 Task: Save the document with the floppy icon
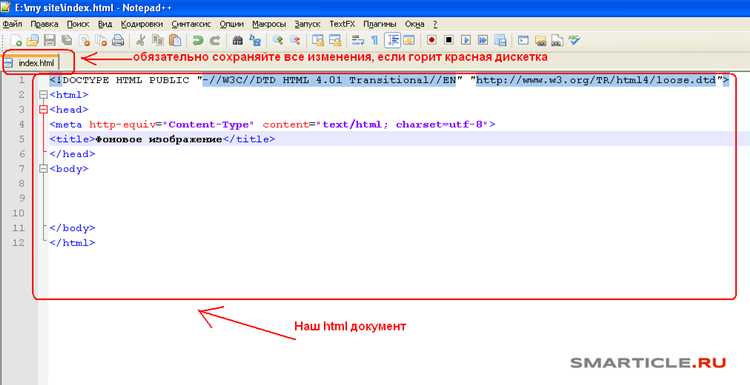pyautogui.click(x=49, y=41)
